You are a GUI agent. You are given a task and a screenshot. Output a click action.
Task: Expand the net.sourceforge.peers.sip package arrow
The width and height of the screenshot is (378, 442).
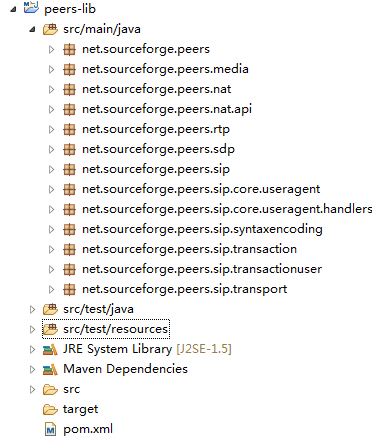coord(51,170)
